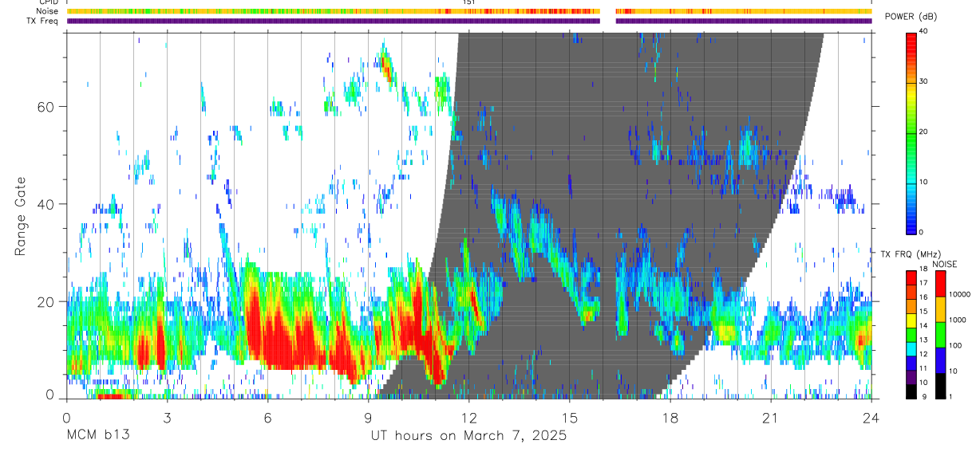Viewport: 980px width, 452px height.
Task: Click the x-axis tick label 21
Action: (771, 418)
